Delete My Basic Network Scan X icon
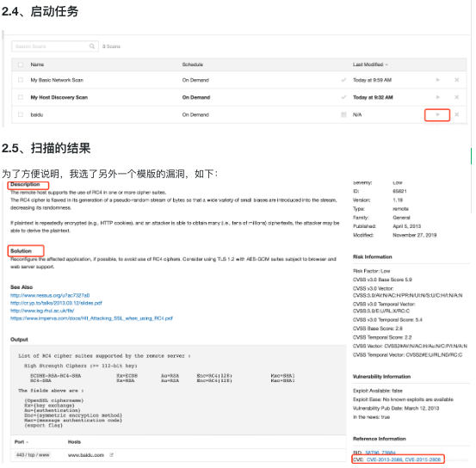The image size is (476, 468). coord(456,80)
